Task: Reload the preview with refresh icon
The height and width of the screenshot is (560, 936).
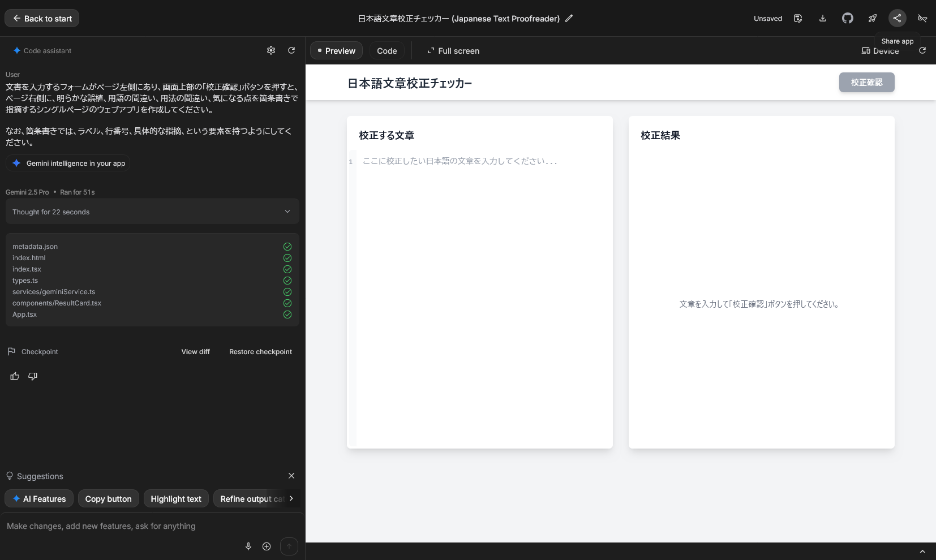Action: click(922, 50)
